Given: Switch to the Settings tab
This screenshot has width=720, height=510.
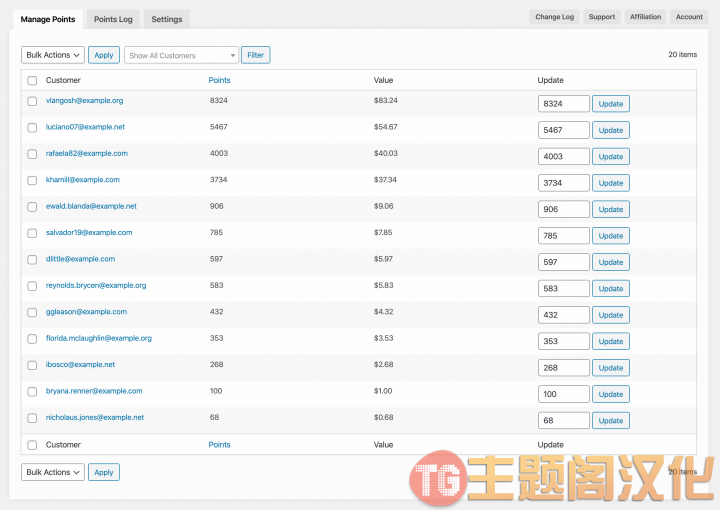Looking at the screenshot, I should pyautogui.click(x=167, y=19).
